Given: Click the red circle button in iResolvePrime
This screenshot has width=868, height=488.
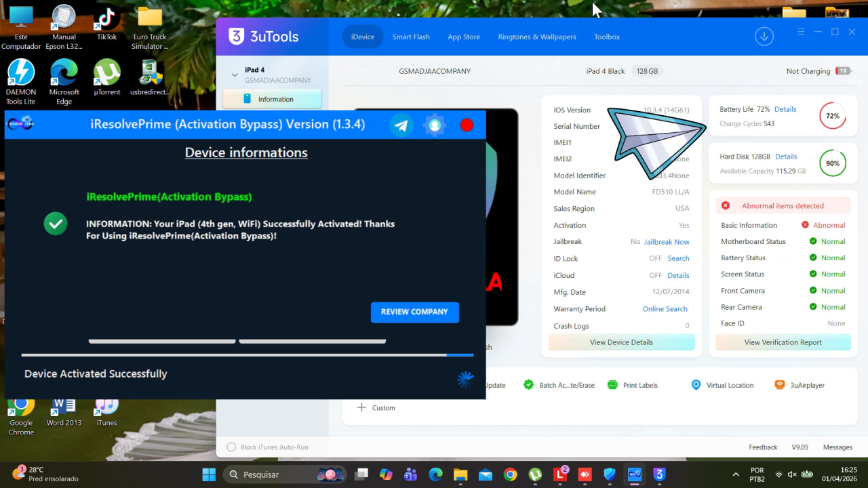Looking at the screenshot, I should (467, 125).
